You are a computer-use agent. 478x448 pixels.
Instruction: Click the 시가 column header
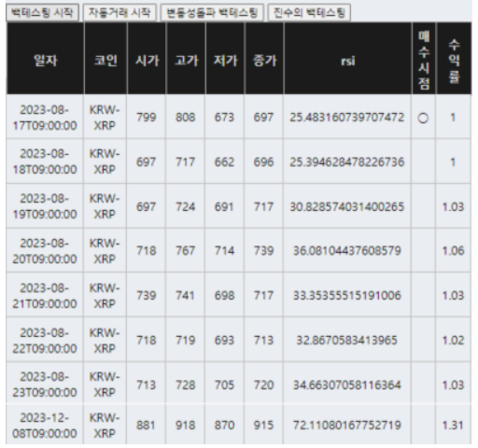tap(147, 59)
